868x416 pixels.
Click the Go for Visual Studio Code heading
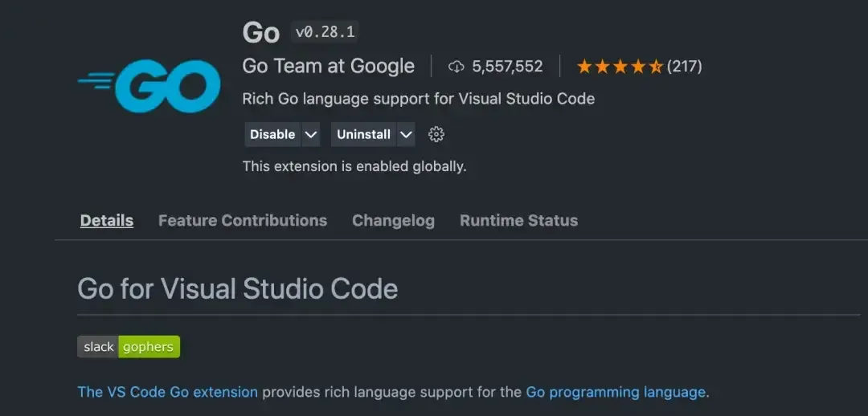[237, 288]
